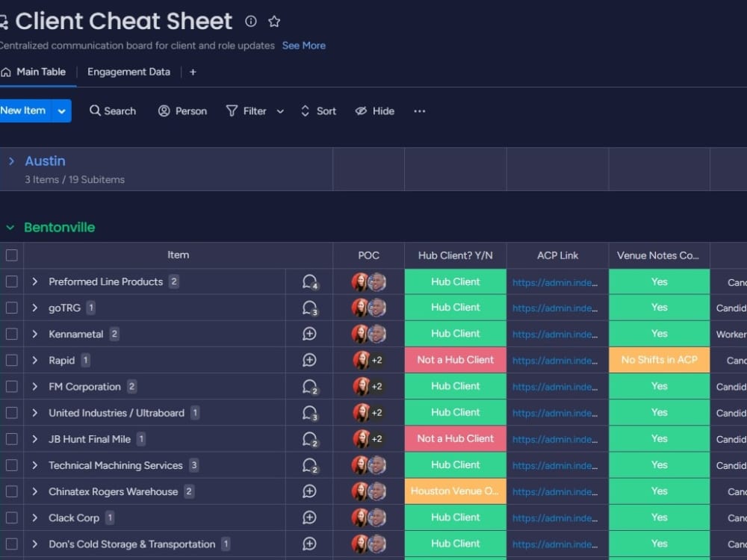Click Hide columns in toolbar

click(x=375, y=111)
